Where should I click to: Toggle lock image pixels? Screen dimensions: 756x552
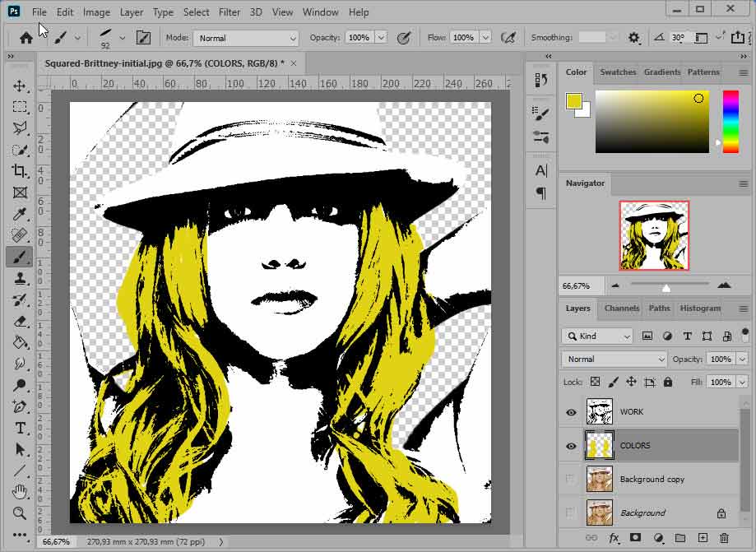click(x=613, y=382)
